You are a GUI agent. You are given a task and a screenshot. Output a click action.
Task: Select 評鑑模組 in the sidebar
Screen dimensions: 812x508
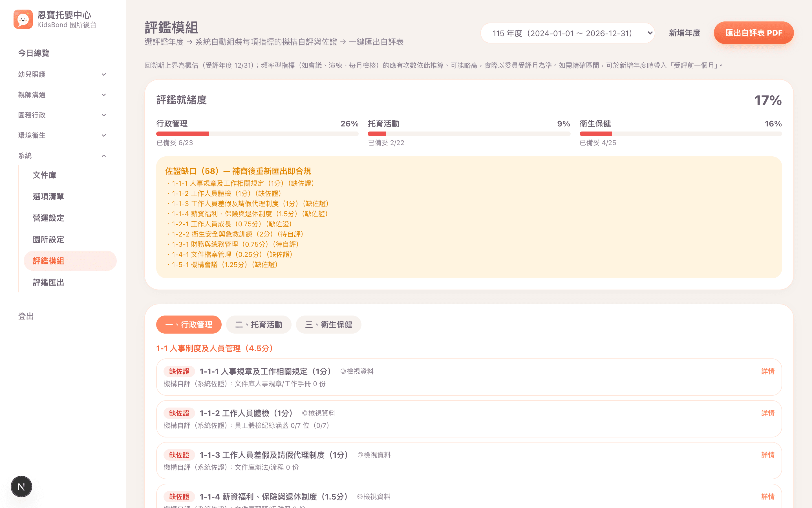click(70, 261)
